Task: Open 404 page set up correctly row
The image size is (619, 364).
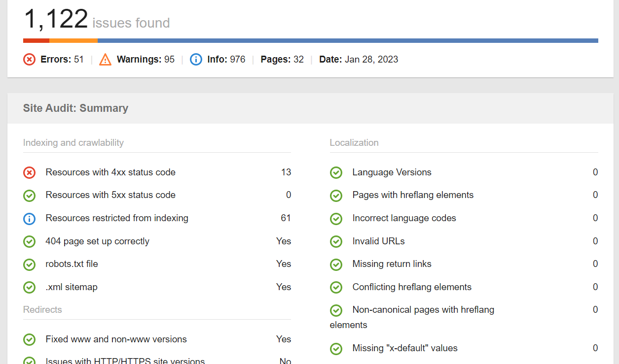Action: [157, 241]
